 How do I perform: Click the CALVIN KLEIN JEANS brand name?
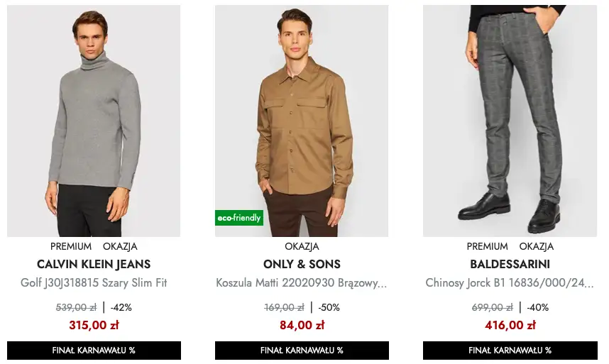pos(94,264)
